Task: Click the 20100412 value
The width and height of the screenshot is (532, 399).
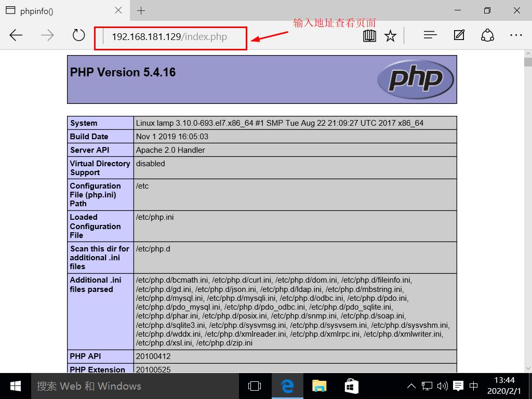Action: coord(153,356)
